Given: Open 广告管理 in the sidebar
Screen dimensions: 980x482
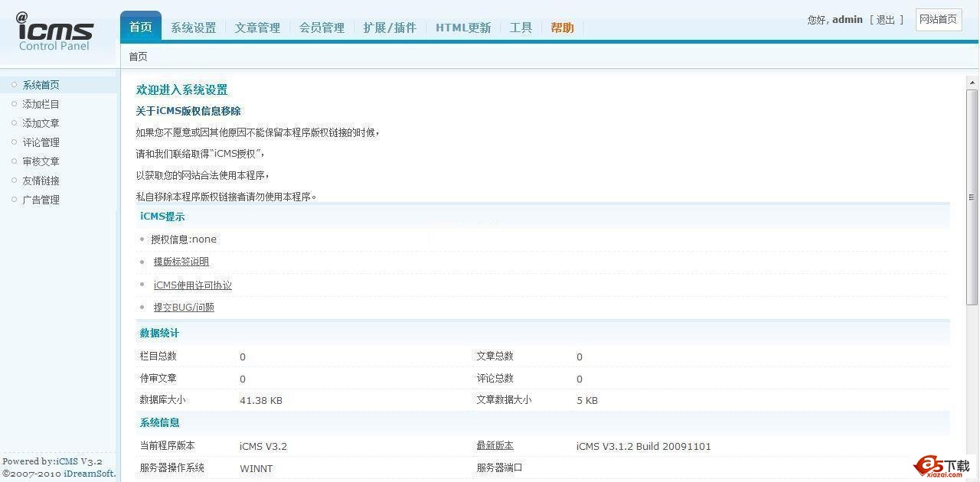Looking at the screenshot, I should [x=41, y=200].
